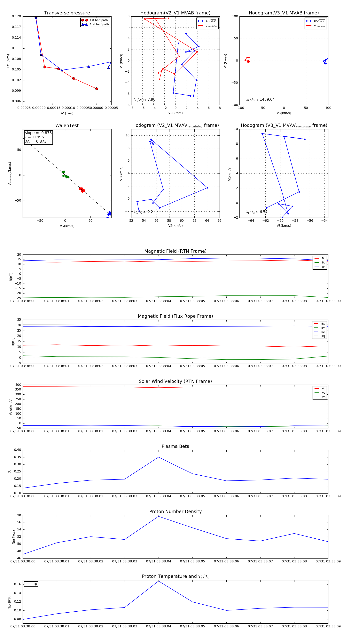The image size is (351, 644).
Task: Click 'Bn' legend entry in RTN magnetic plot
Action: tap(320, 267)
